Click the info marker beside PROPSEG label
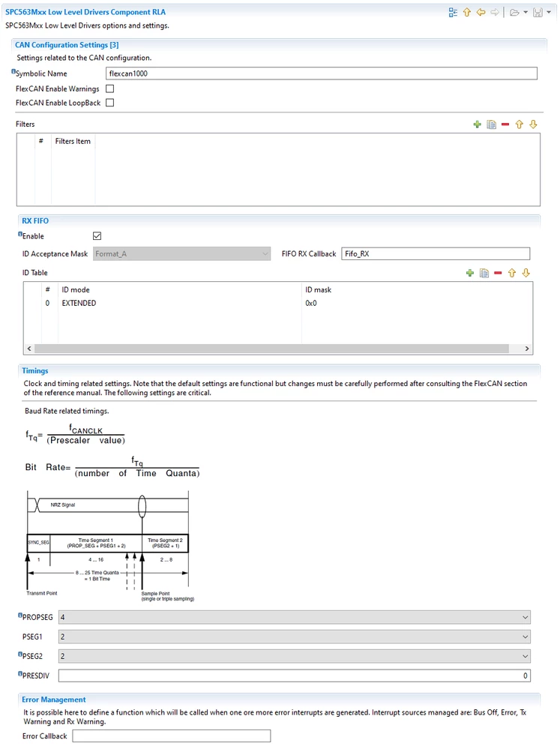 click(x=20, y=616)
